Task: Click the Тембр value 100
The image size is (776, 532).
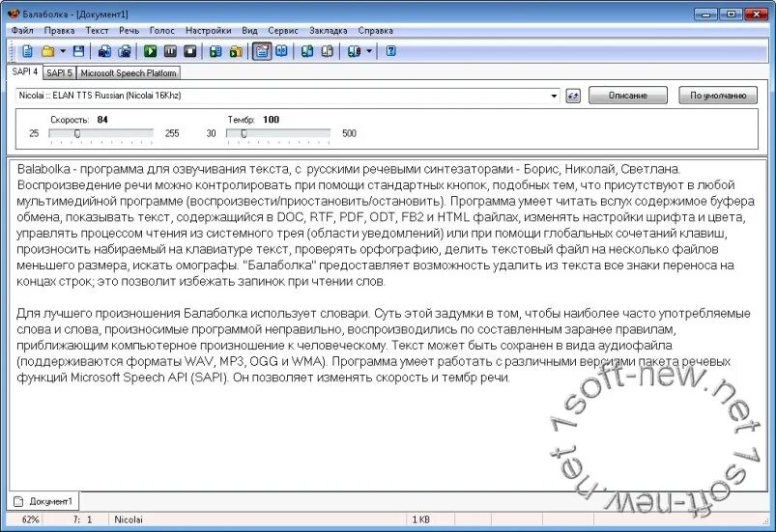Action: 271,120
